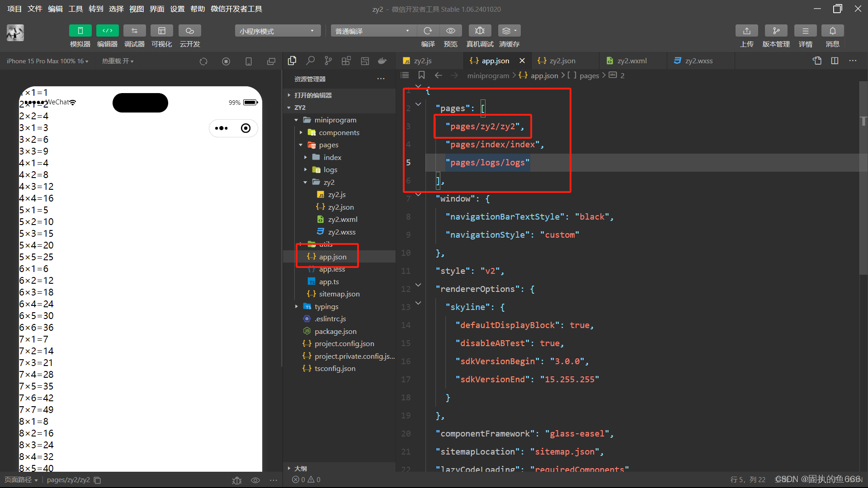Change the iPhone 15 Pro Max device dropdown
Viewport: 868px width, 488px height.
(47, 61)
